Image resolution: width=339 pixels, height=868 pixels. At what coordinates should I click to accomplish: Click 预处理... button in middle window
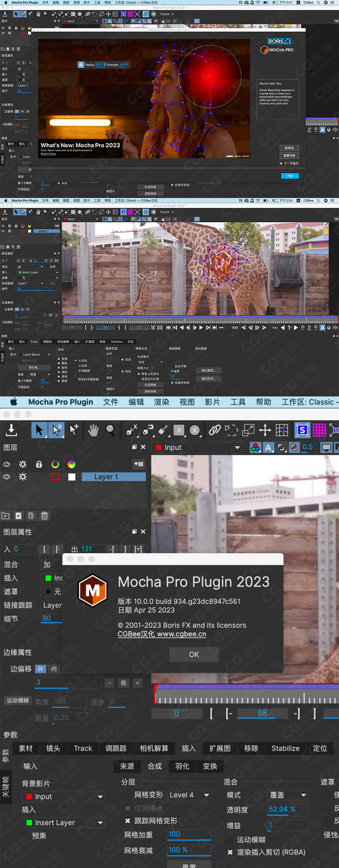click(34, 368)
